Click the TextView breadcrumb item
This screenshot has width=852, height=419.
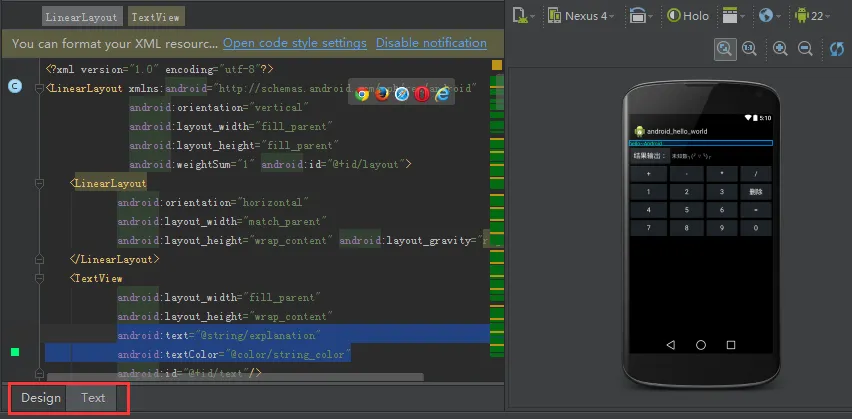point(156,17)
